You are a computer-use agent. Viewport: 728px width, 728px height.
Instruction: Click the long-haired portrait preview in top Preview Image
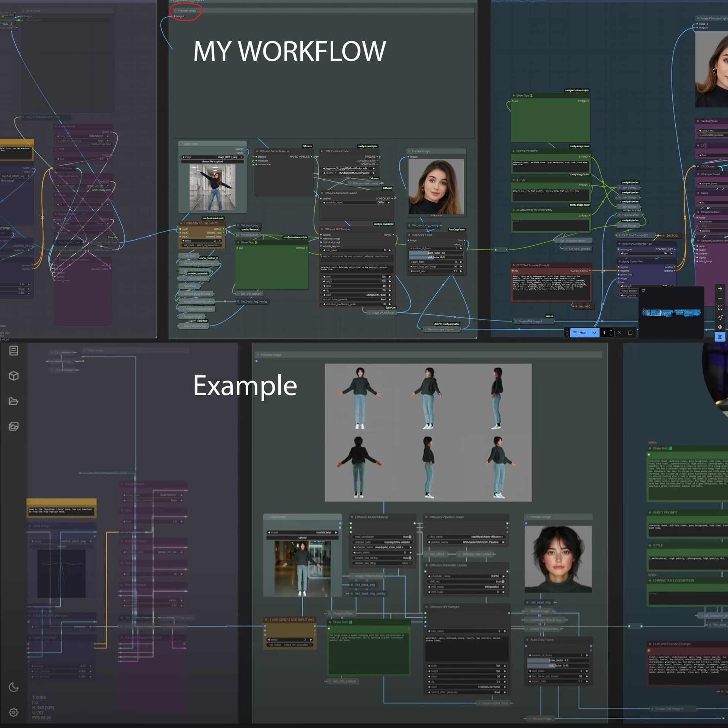point(436,187)
